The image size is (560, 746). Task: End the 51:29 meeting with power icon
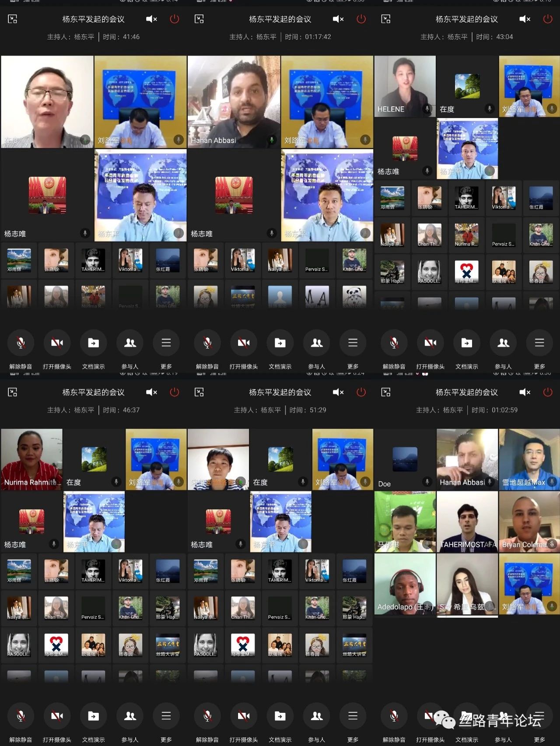[x=361, y=392]
